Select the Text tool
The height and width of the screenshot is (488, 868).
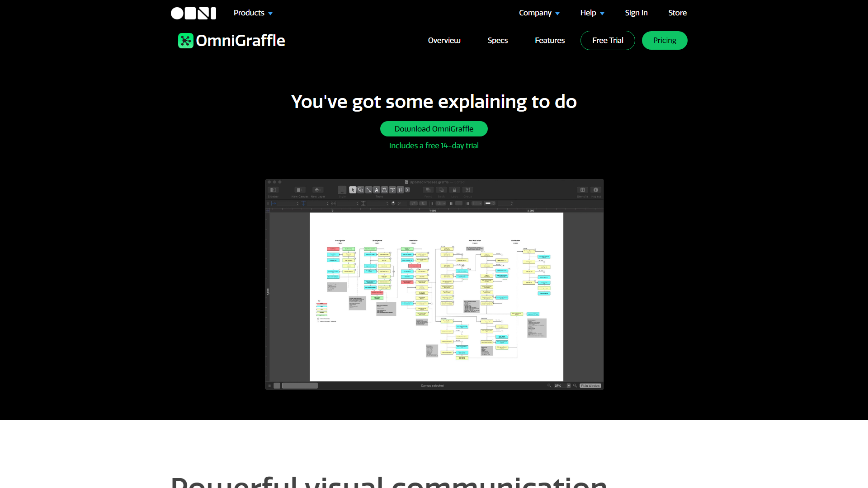(x=377, y=190)
